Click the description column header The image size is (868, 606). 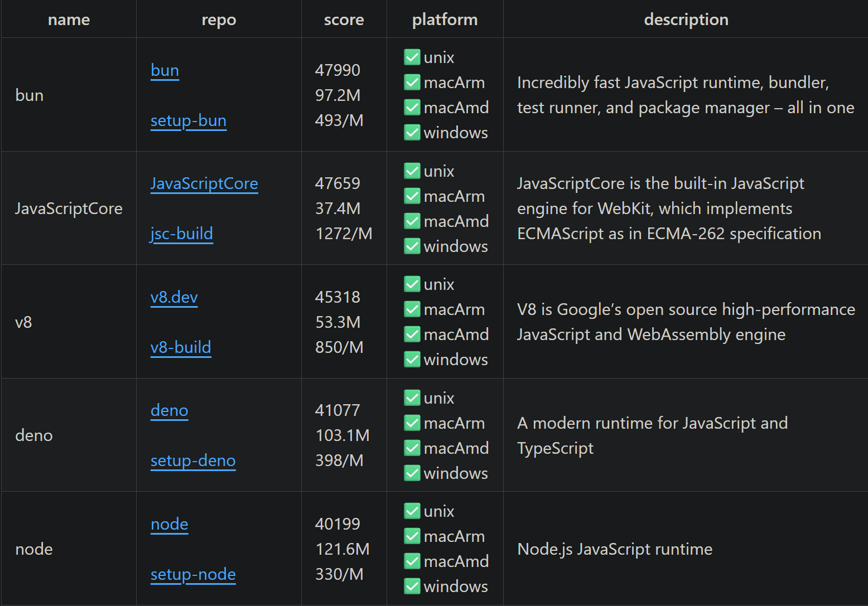[686, 20]
